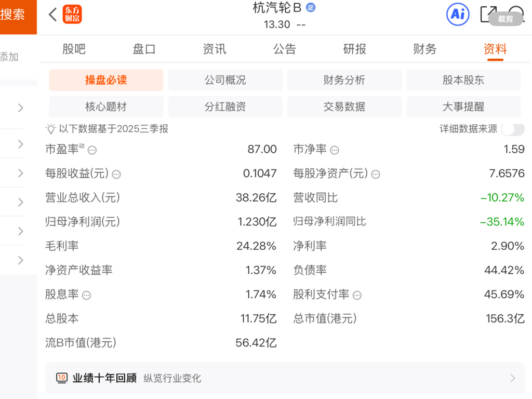Screen dimensions: 532x399
Task: Tap the back arrow icon
Action: pyautogui.click(x=52, y=15)
